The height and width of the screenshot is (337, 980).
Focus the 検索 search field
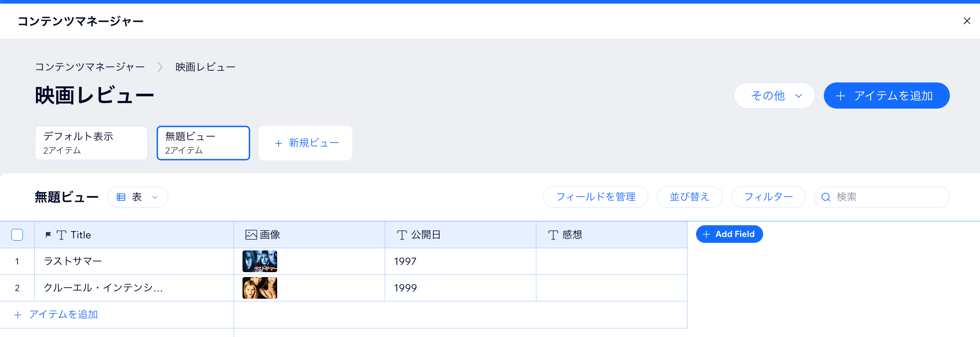[x=882, y=197]
